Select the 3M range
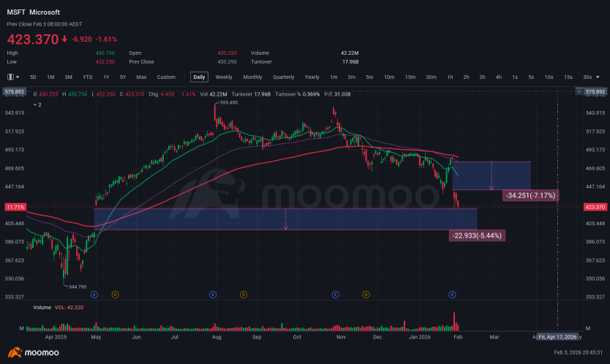 [x=69, y=77]
